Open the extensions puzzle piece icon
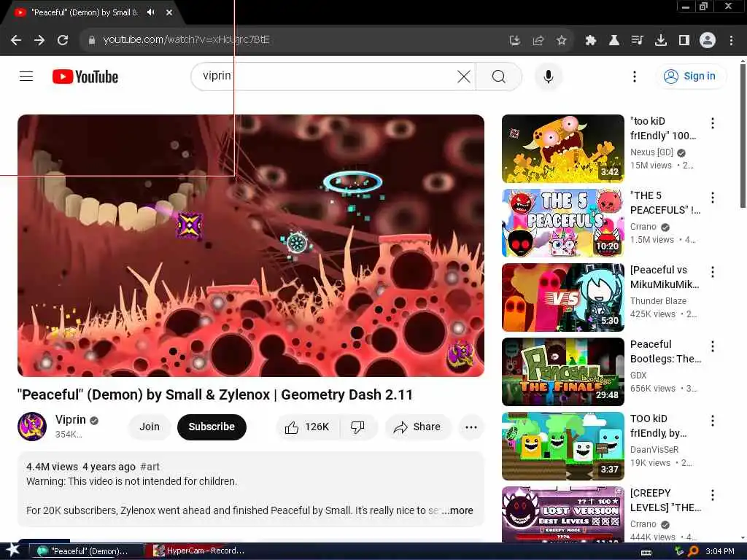 591,41
